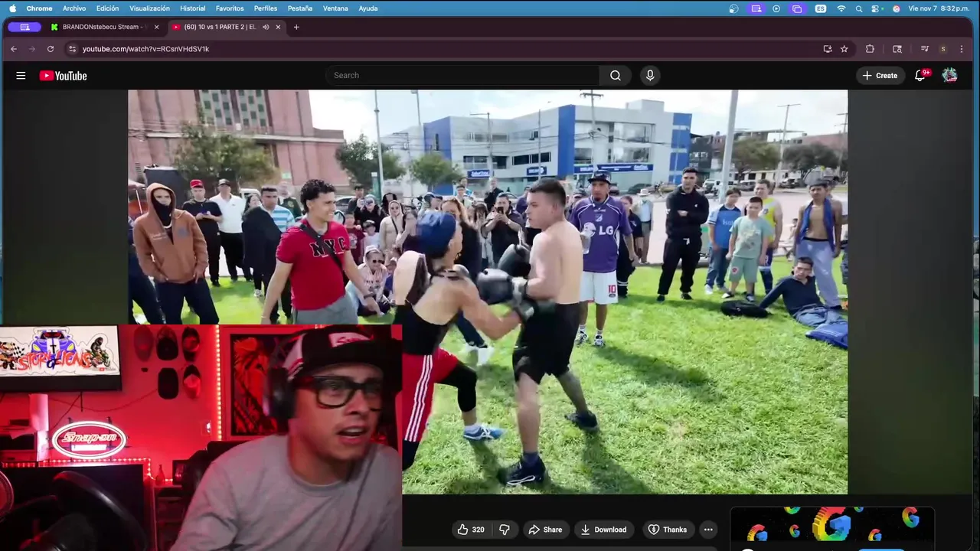Image resolution: width=980 pixels, height=551 pixels.
Task: Open the Edición menu
Action: point(107,8)
